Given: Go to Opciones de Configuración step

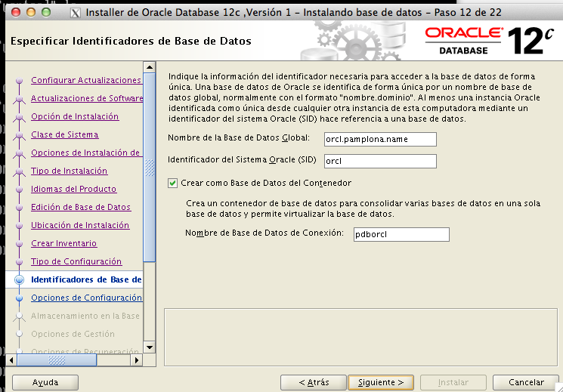Looking at the screenshot, I should (87, 298).
